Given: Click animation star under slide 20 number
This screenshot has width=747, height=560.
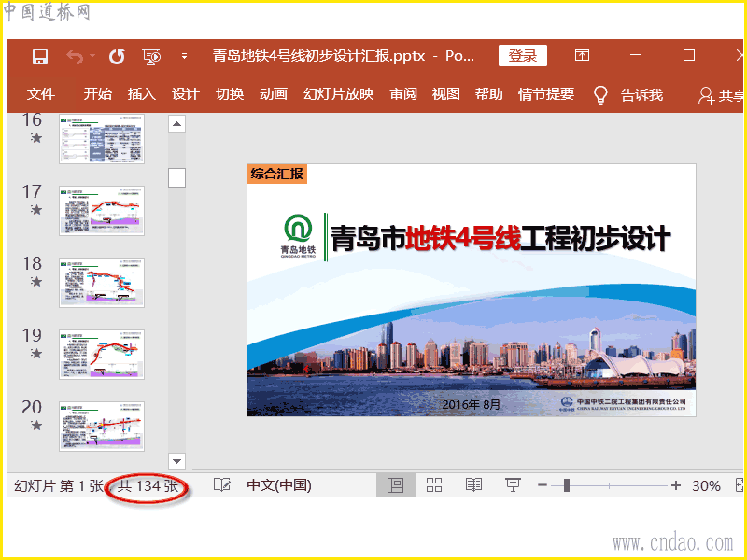Looking at the screenshot, I should coord(36,426).
